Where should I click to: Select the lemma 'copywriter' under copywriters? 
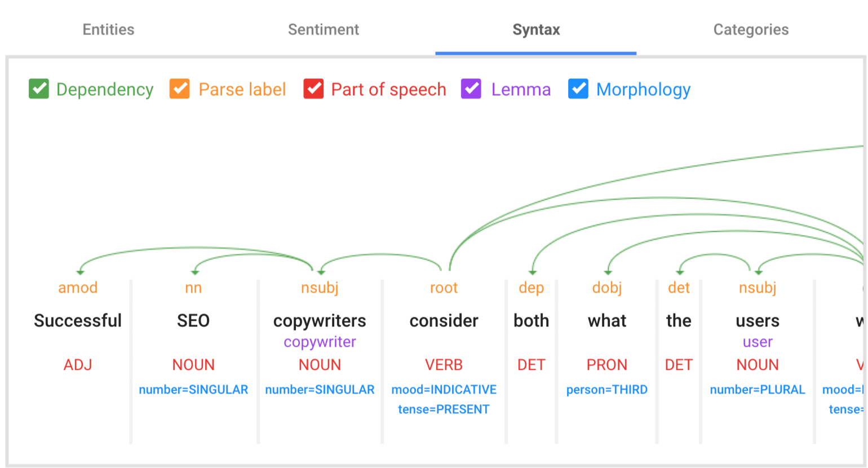coord(320,341)
